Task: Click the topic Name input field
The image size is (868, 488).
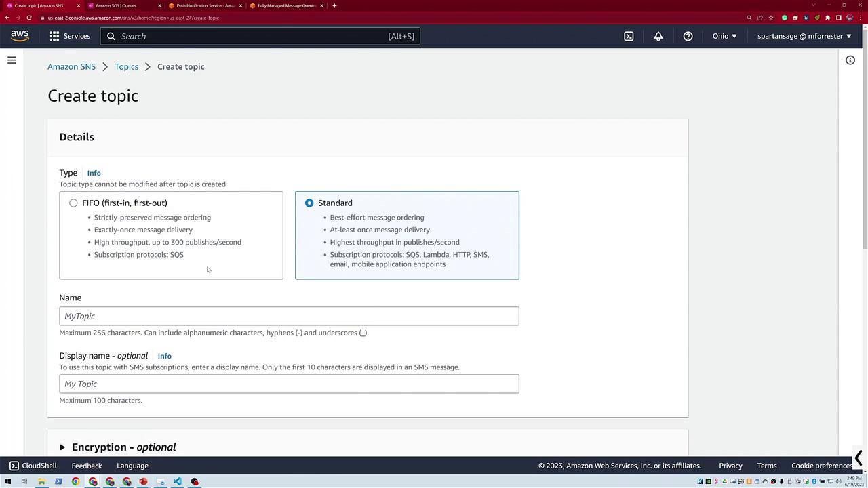Action: coord(289,316)
